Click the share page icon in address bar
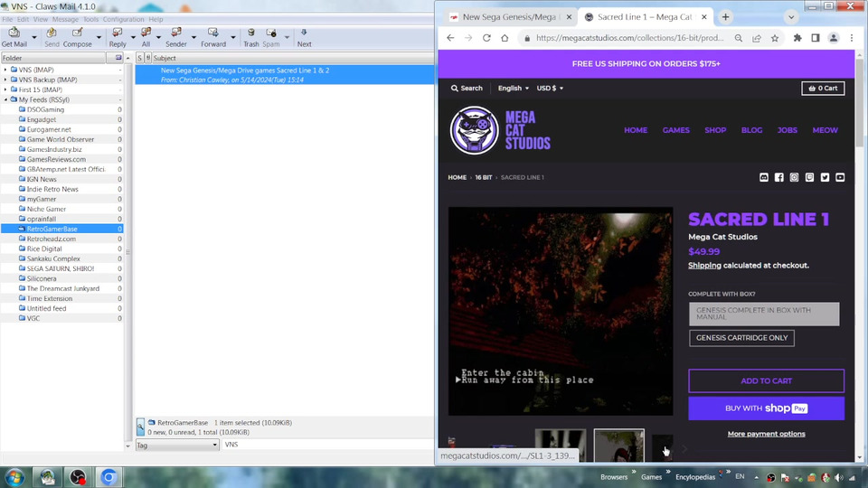 coord(756,38)
